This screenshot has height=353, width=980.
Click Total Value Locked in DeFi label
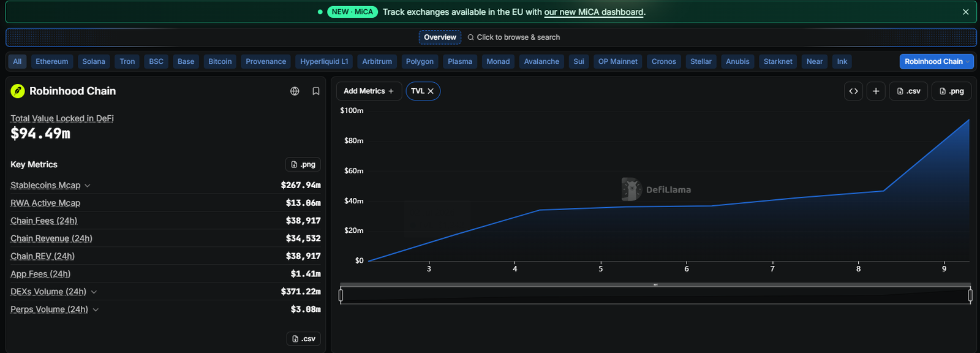pyautogui.click(x=62, y=118)
